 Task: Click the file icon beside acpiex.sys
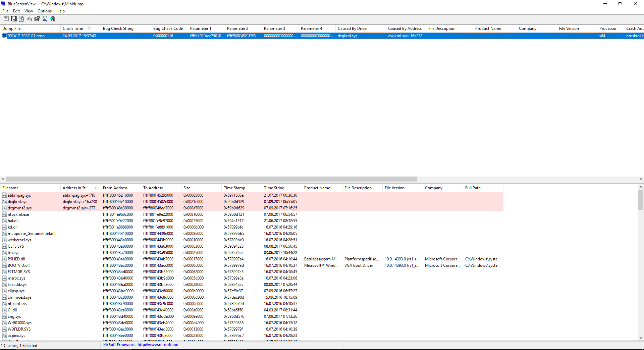(4, 336)
